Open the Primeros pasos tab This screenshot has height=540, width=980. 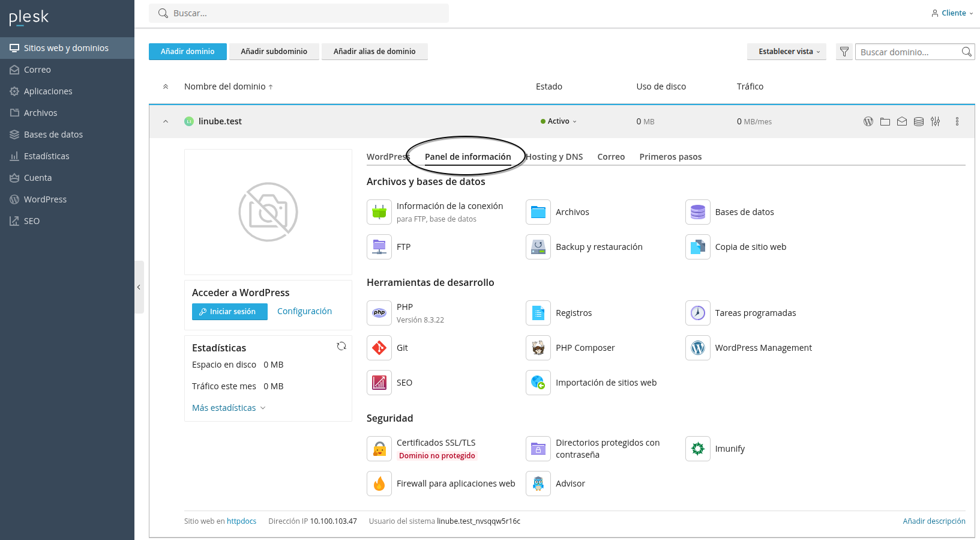(670, 157)
